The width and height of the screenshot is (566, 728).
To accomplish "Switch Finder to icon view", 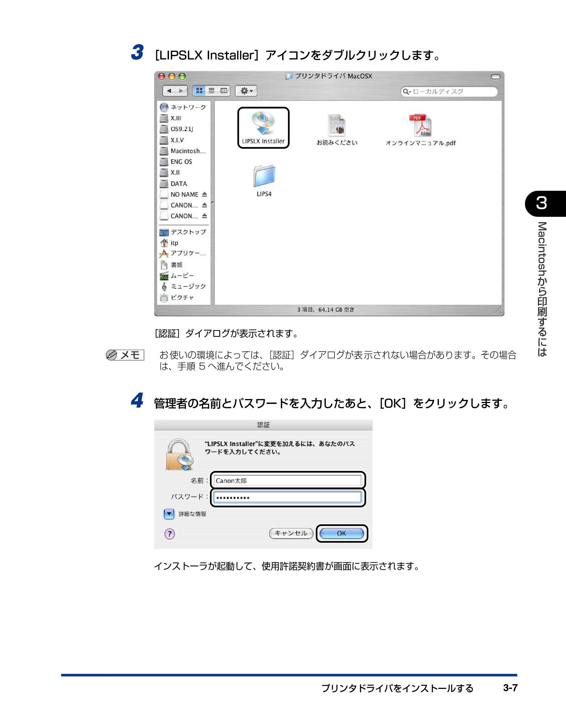I will tap(199, 91).
